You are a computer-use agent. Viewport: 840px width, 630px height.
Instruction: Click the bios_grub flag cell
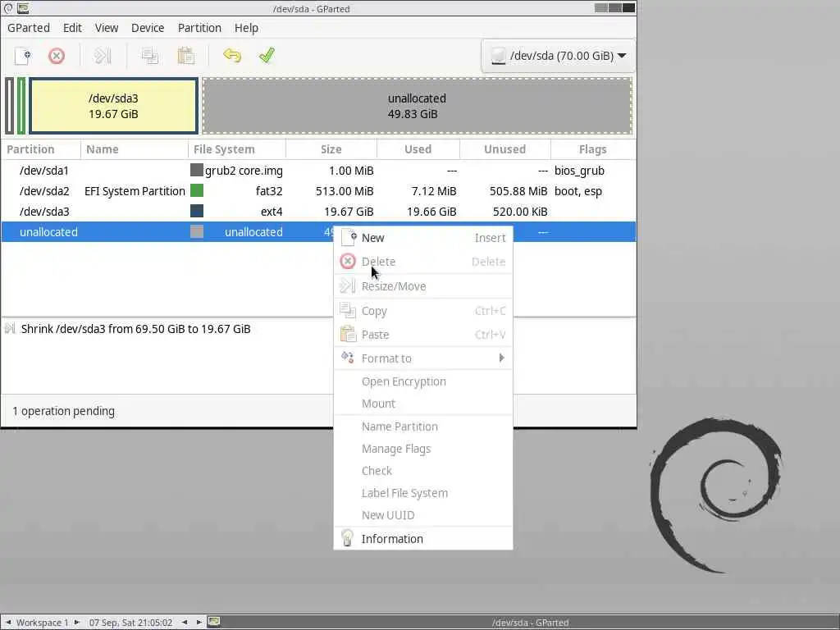coord(579,171)
